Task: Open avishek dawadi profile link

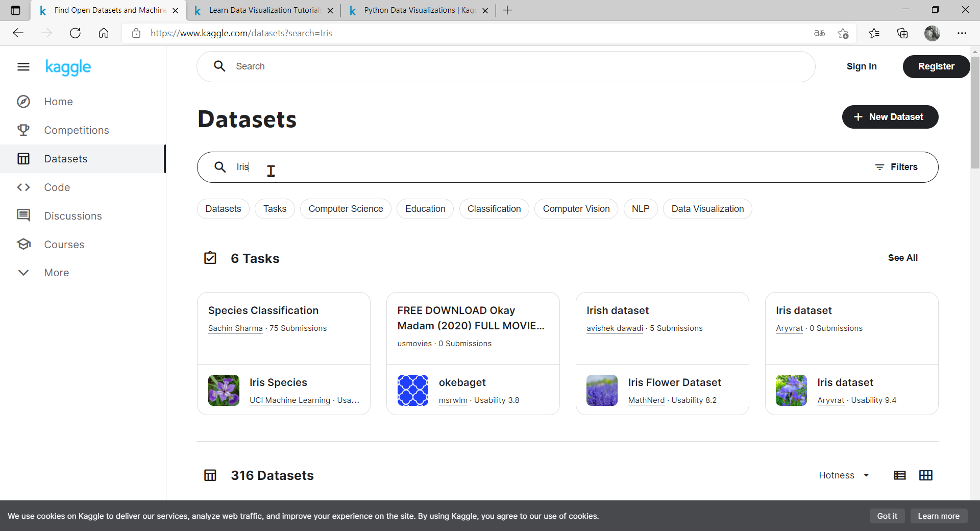Action: click(615, 328)
